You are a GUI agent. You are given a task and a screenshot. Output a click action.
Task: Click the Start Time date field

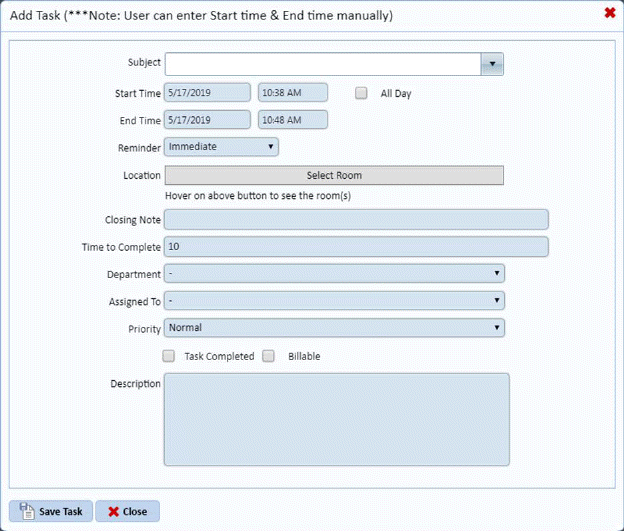point(207,93)
